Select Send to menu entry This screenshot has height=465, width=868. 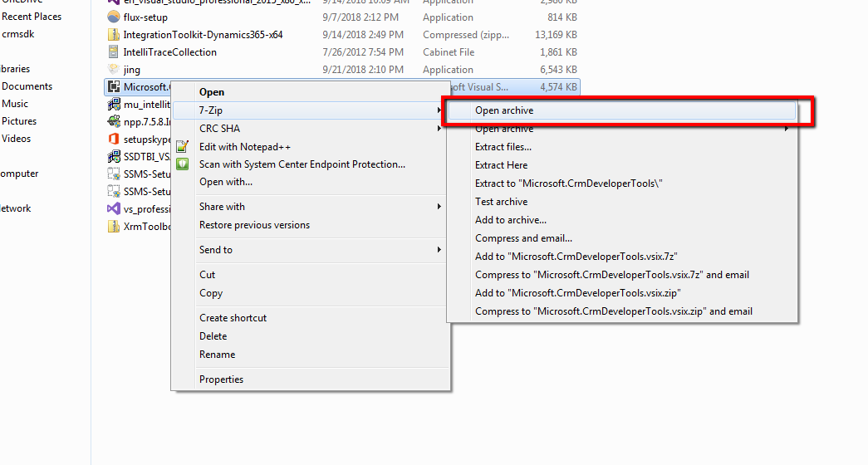click(311, 250)
